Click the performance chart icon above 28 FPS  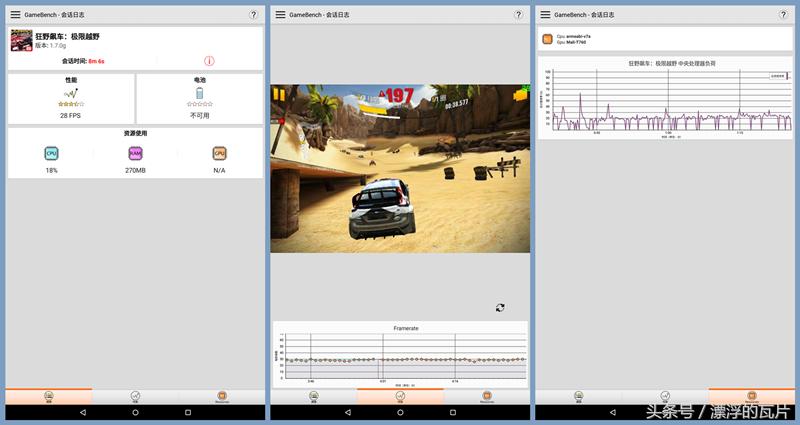pyautogui.click(x=71, y=93)
